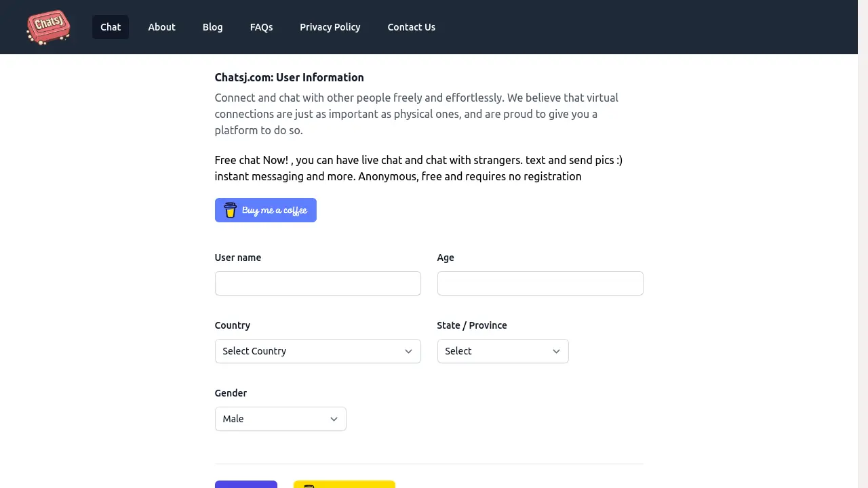The width and height of the screenshot is (868, 488).
Task: Click the Country dropdown chevron arrow
Action: coord(408,351)
